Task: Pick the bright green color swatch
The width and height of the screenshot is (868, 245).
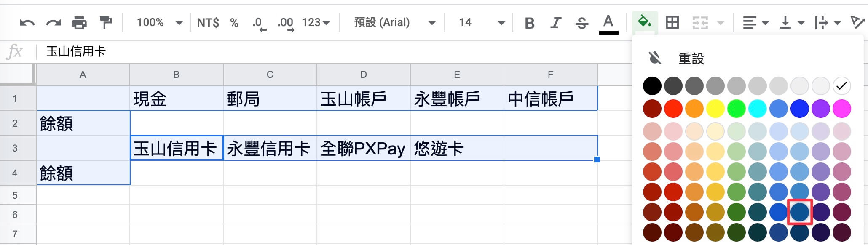Action: click(736, 109)
